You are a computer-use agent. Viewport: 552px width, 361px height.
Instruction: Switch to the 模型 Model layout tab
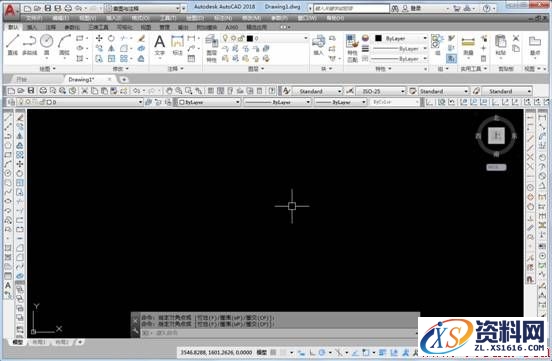point(18,342)
